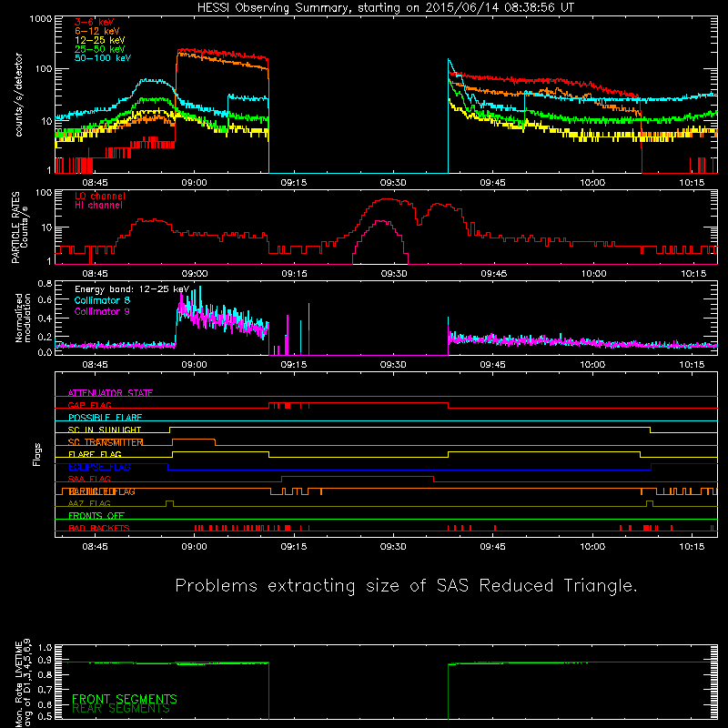Image resolution: width=728 pixels, height=728 pixels.
Task: Click the counts/s/detector axis label
Action: [x=19, y=95]
